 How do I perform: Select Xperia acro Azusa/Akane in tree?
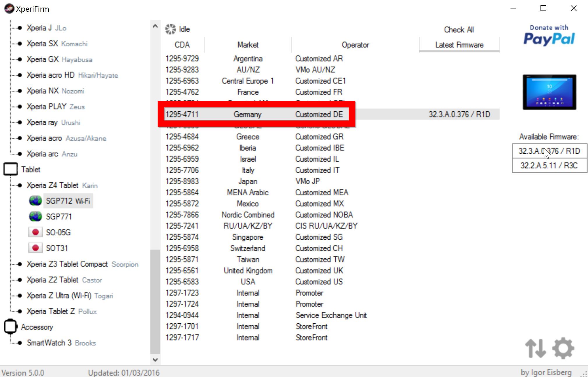click(66, 138)
